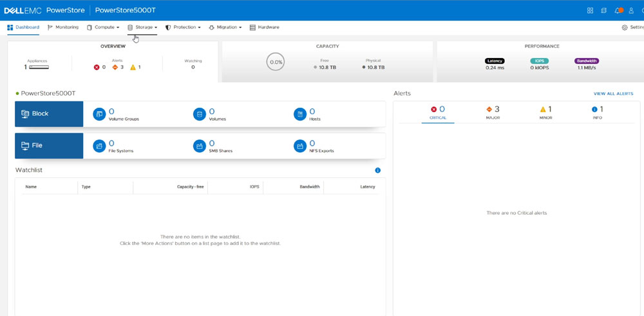Switch to the Overview card
Screen dimensions: 644x316
point(113,61)
